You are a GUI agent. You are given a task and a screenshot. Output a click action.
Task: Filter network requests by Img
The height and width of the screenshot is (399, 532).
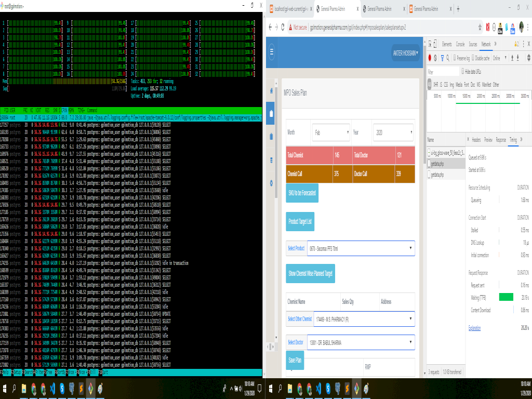[x=451, y=85]
